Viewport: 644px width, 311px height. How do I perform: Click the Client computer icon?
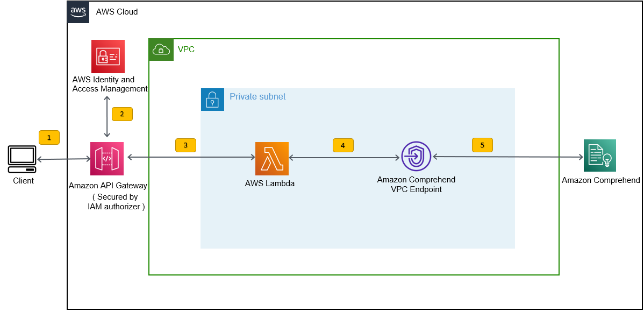pyautogui.click(x=22, y=160)
